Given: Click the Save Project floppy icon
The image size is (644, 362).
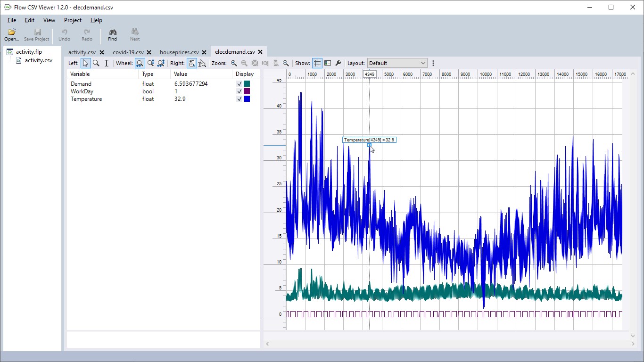Looking at the screenshot, I should point(37,35).
